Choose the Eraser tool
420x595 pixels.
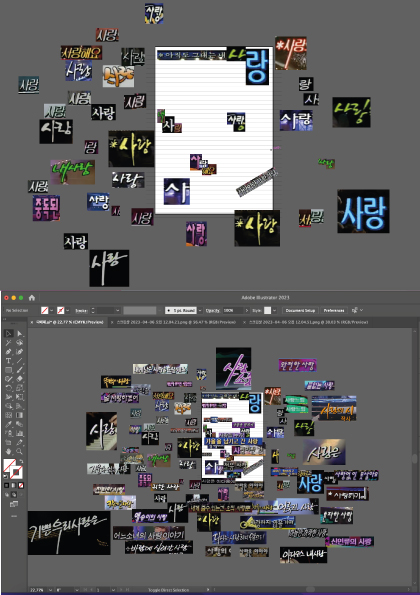[20, 379]
